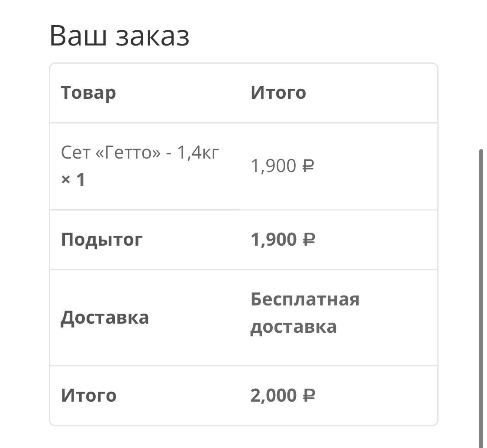The height and width of the screenshot is (448, 487).
Task: Click the "Итого" label in bottom row
Action: 89,396
